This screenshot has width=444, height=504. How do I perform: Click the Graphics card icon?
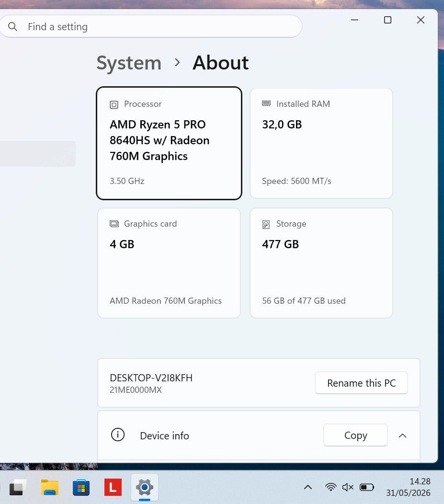coord(114,224)
